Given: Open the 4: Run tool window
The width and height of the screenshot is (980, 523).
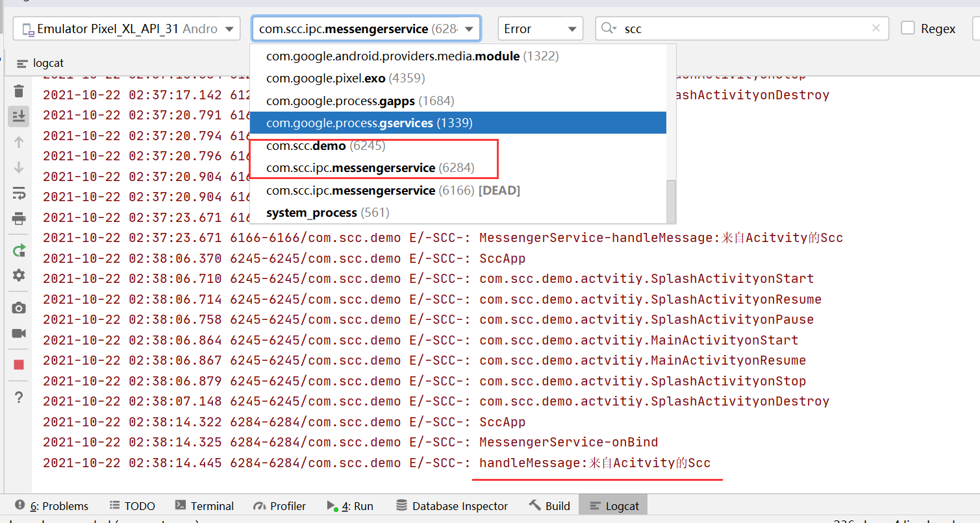Looking at the screenshot, I should [x=350, y=506].
